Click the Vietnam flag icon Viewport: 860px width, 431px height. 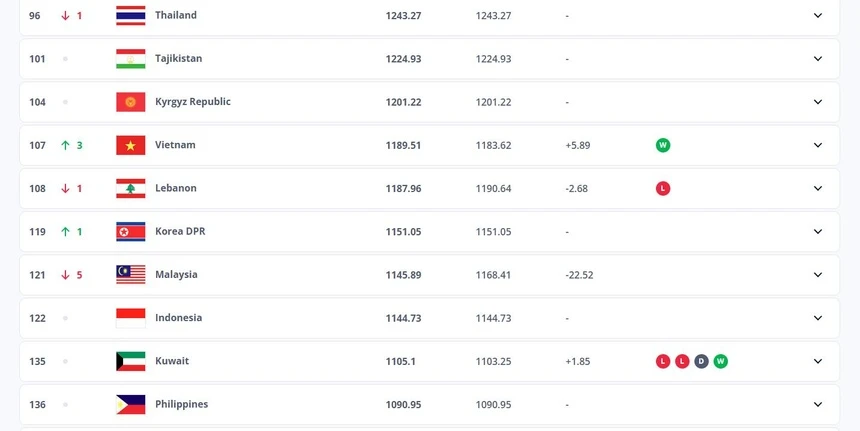coord(130,145)
